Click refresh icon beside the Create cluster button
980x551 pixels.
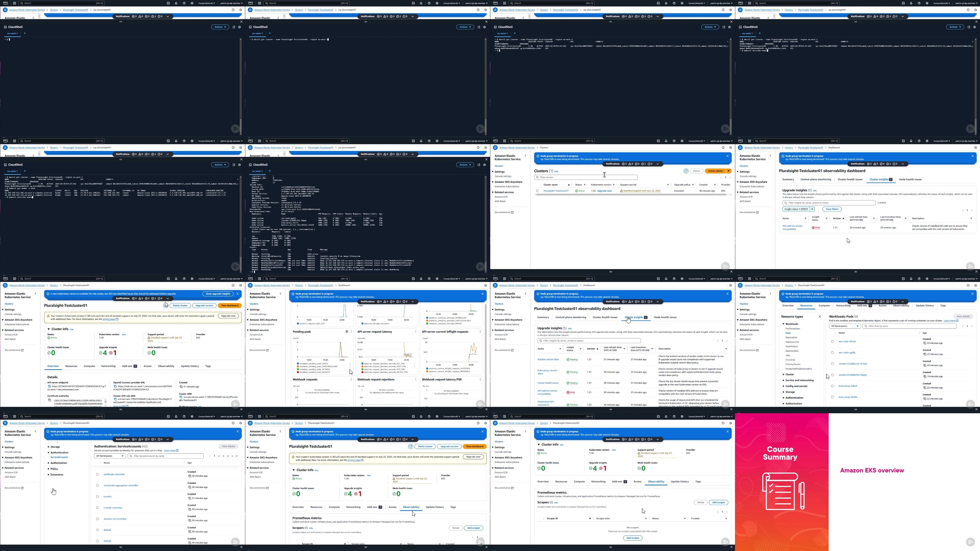686,171
